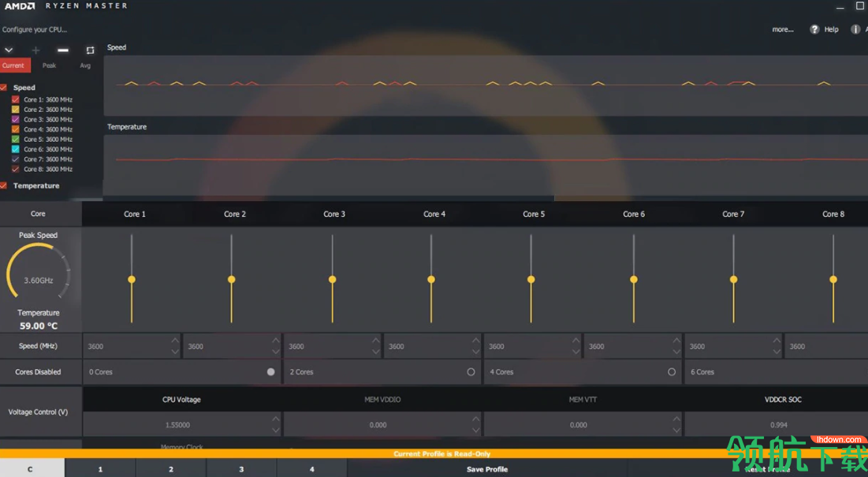
Task: Toggle Core 8: 3600 MHz checkbox
Action: 16,170
